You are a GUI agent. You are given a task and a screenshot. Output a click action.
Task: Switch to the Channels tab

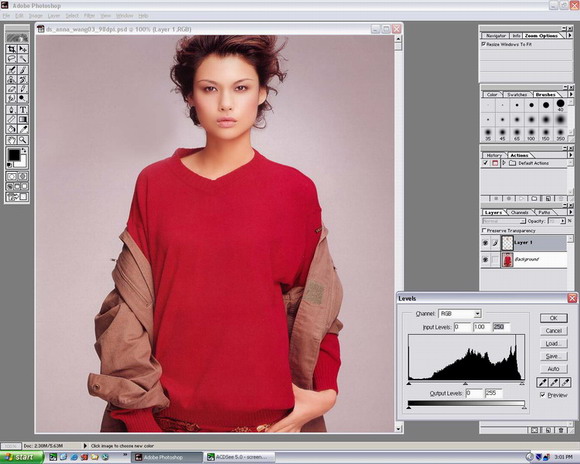pos(519,212)
